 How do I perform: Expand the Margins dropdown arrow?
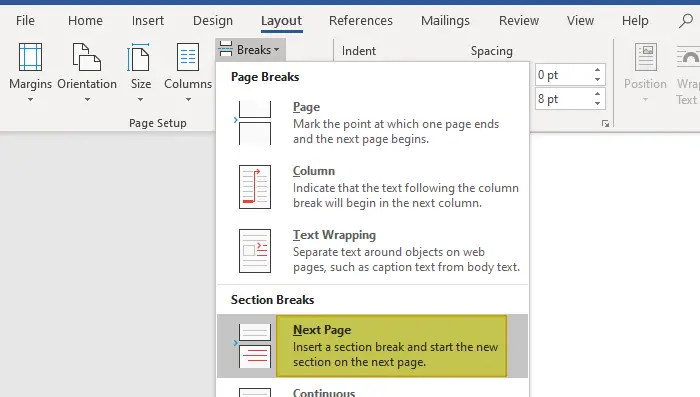coord(30,100)
